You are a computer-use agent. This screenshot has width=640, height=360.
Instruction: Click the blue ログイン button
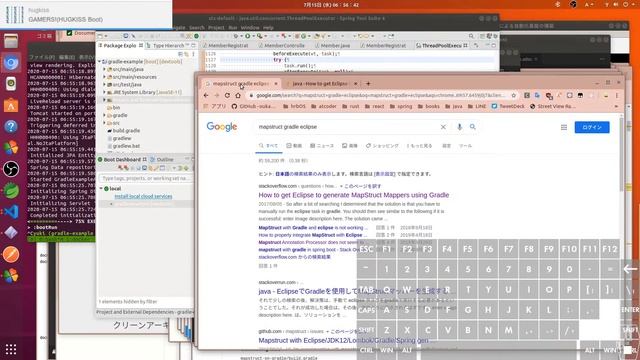(x=592, y=127)
